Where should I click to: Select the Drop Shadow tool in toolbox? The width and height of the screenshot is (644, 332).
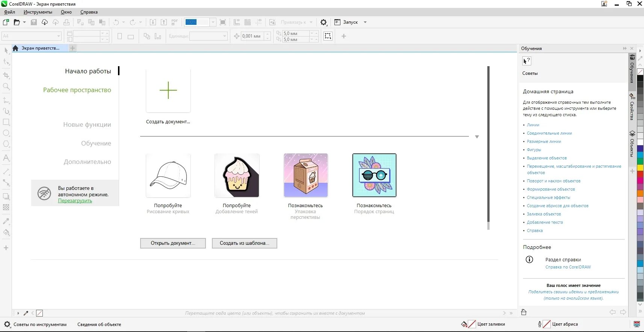pyautogui.click(x=6, y=196)
